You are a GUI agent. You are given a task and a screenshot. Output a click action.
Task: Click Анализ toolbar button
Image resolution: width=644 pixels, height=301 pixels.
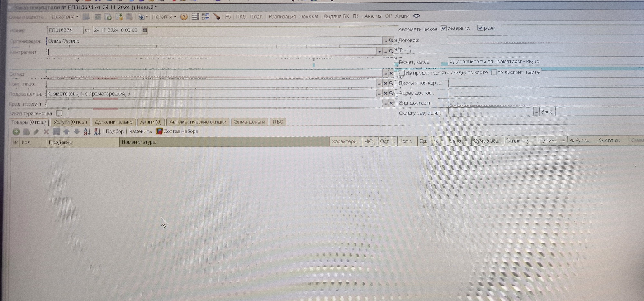[x=373, y=16]
